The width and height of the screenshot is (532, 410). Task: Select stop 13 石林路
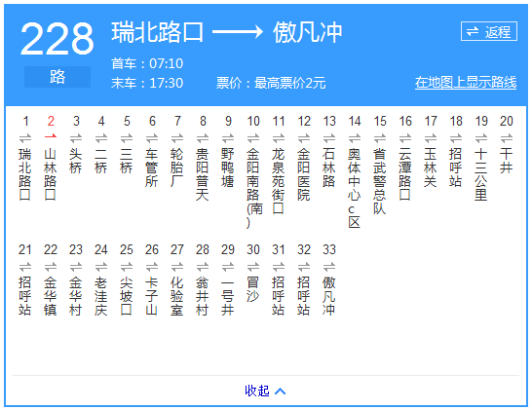point(328,168)
